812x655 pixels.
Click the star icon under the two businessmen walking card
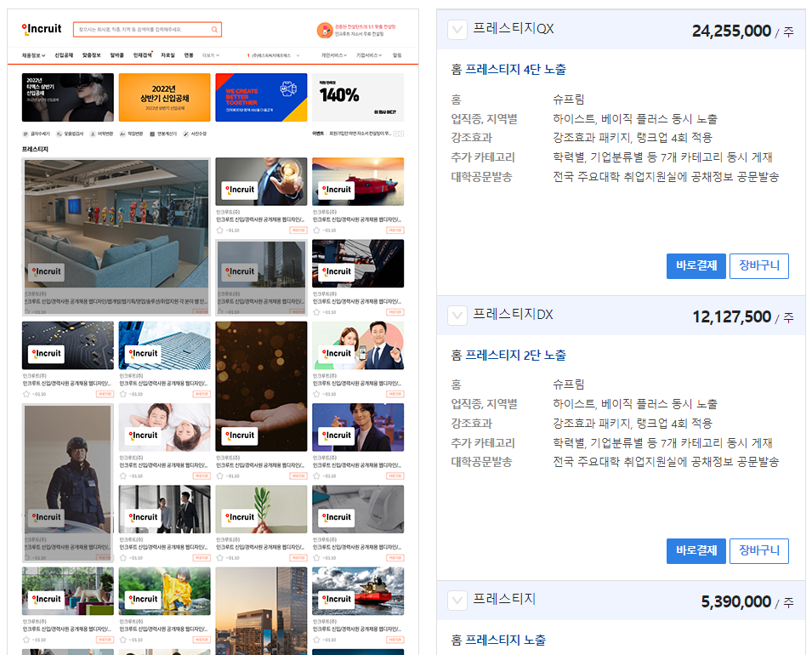click(123, 557)
